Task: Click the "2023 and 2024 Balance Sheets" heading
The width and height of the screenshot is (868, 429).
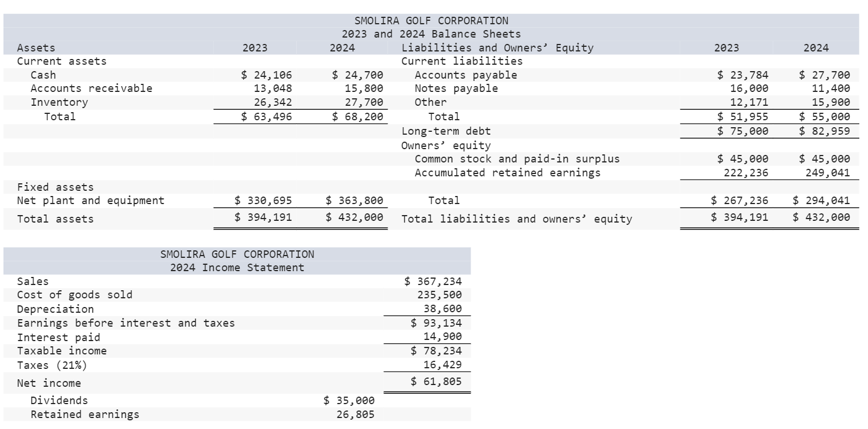Action: [x=431, y=34]
